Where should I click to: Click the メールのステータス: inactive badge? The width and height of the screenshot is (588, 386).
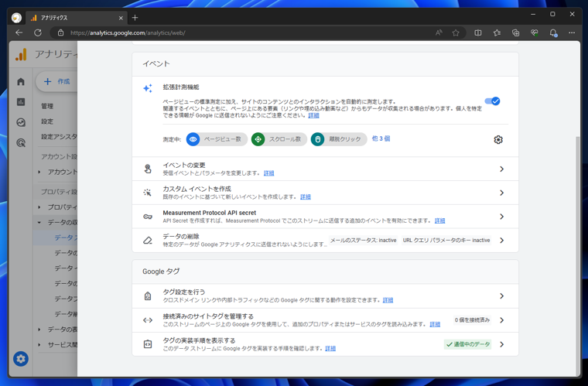(363, 241)
